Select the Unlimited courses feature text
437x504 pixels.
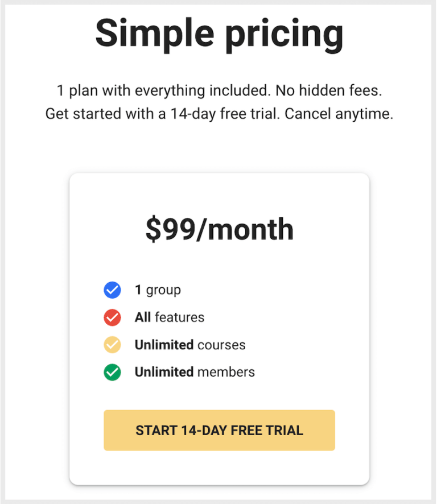pyautogui.click(x=189, y=345)
